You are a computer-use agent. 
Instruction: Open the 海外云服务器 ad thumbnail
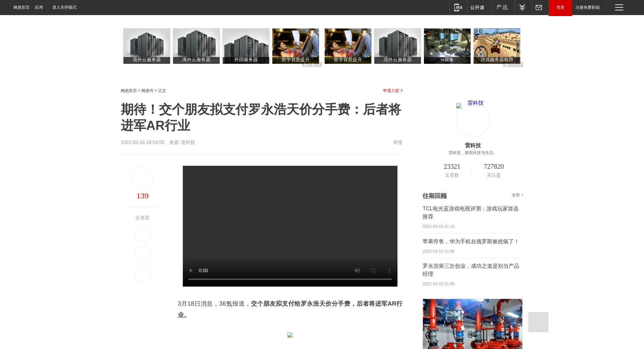tap(196, 46)
